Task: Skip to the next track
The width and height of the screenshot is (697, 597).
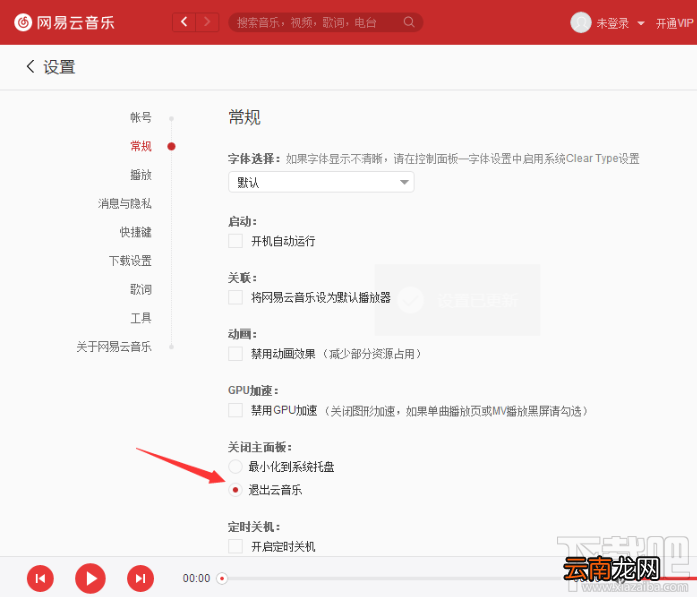Action: coord(140,578)
